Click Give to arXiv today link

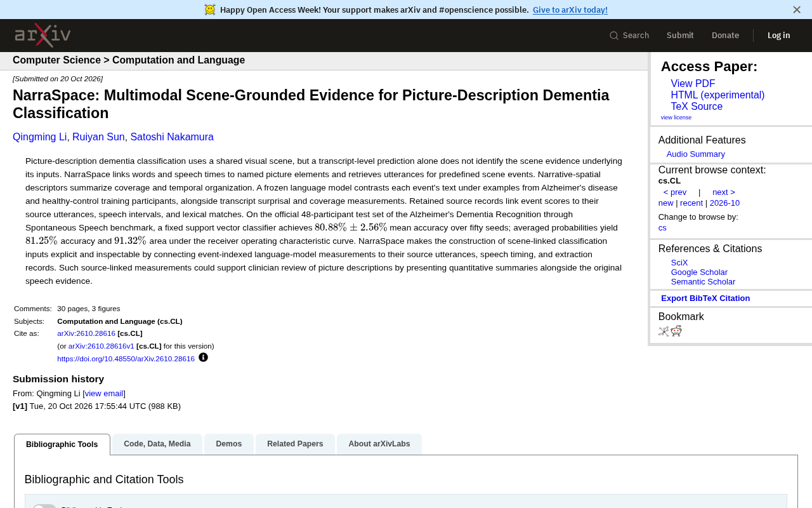click(570, 10)
